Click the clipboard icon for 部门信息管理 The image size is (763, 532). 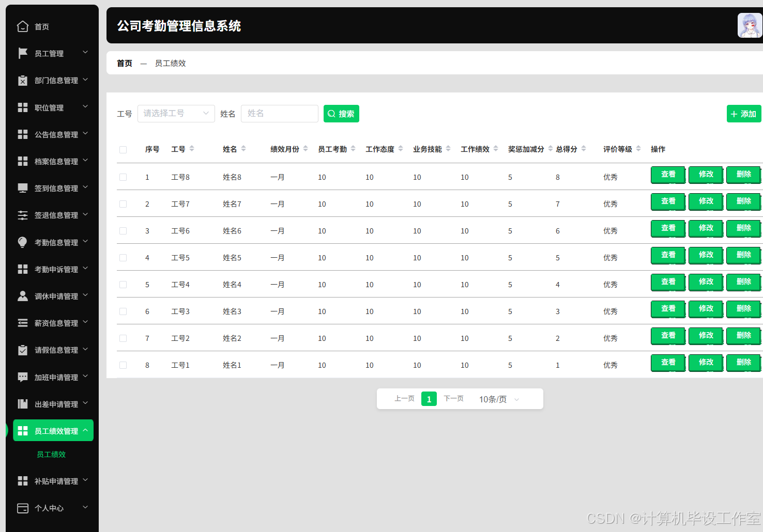(x=23, y=80)
